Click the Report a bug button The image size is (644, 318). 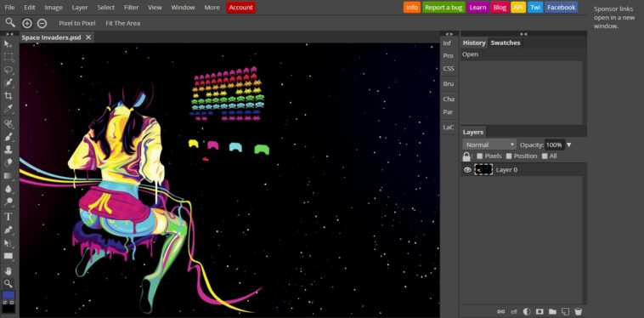443,8
